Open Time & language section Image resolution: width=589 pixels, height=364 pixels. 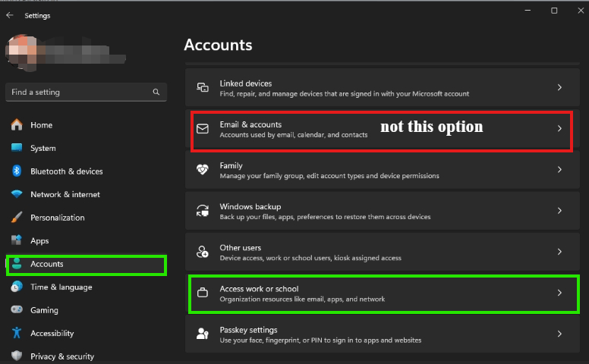(86, 287)
